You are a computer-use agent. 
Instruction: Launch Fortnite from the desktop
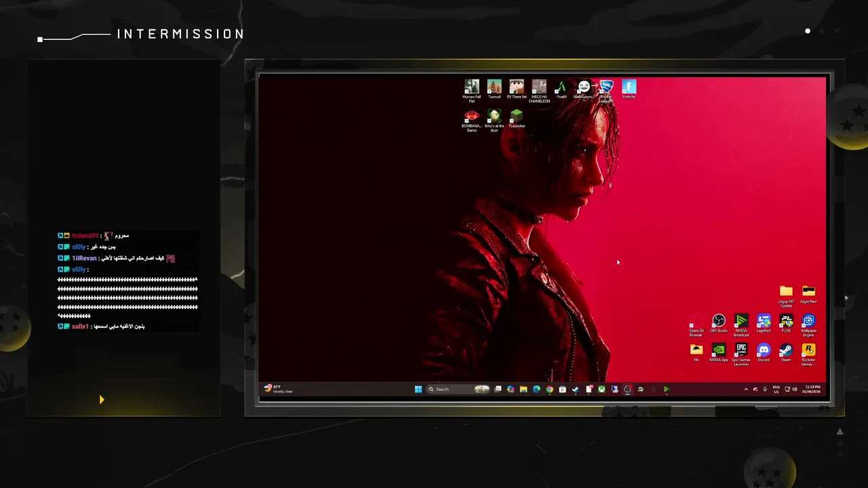pyautogui.click(x=629, y=89)
